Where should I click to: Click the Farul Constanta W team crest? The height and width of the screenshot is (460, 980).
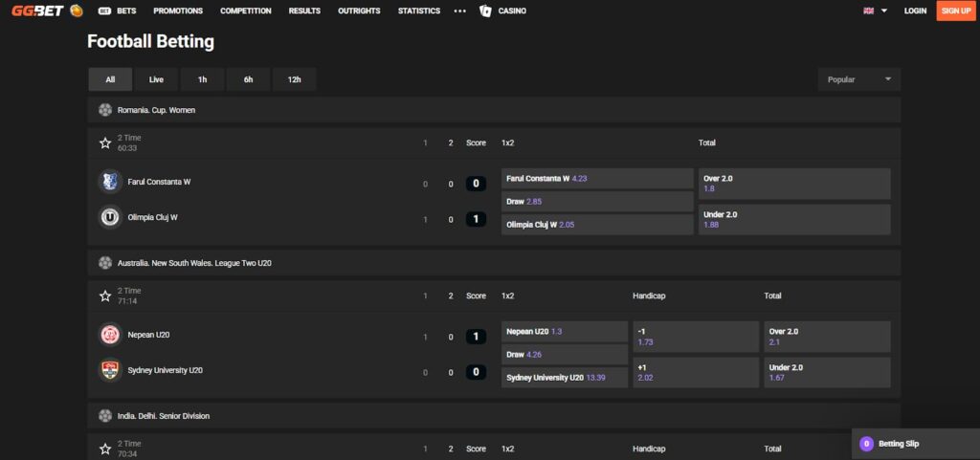110,182
